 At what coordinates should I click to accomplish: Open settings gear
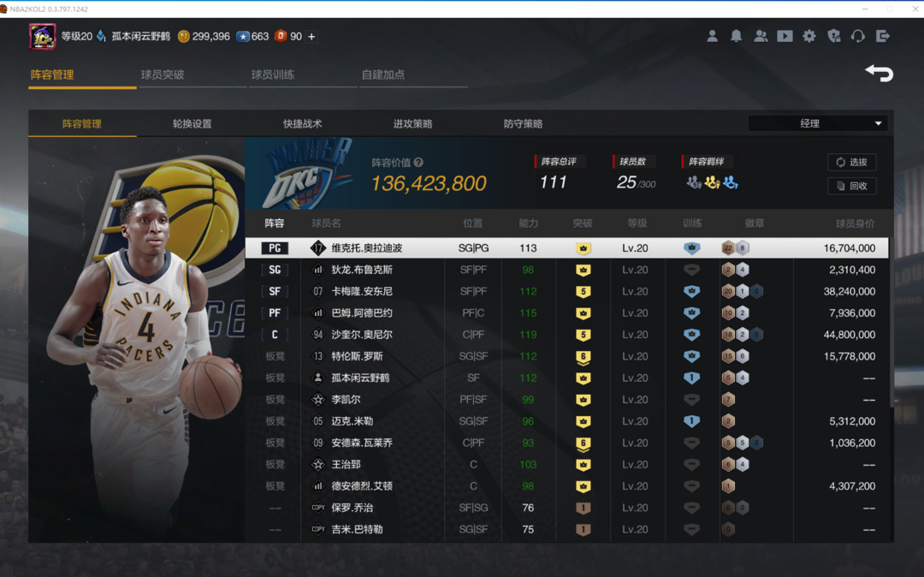click(x=809, y=36)
